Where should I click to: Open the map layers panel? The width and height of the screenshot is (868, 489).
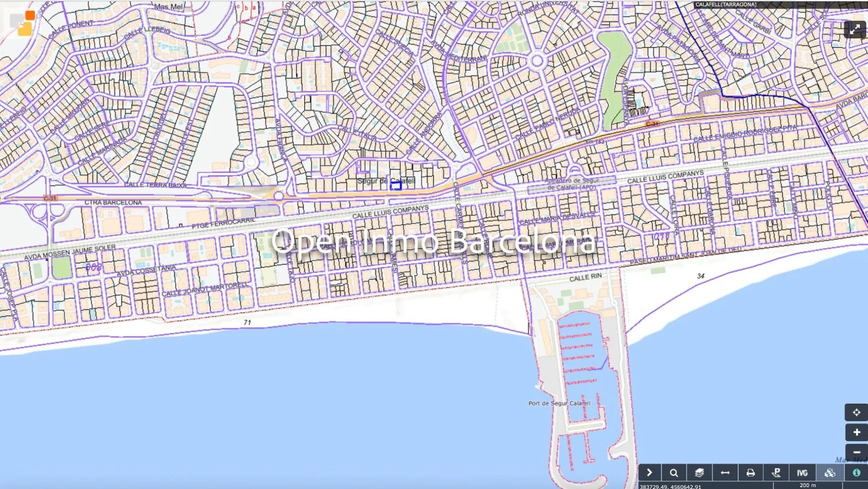[x=699, y=473]
